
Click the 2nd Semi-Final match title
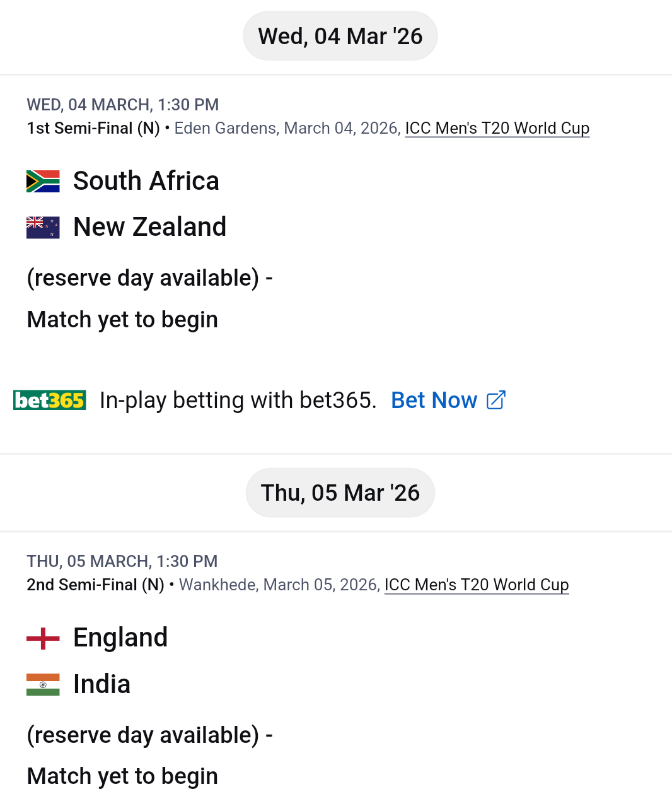tap(95, 585)
